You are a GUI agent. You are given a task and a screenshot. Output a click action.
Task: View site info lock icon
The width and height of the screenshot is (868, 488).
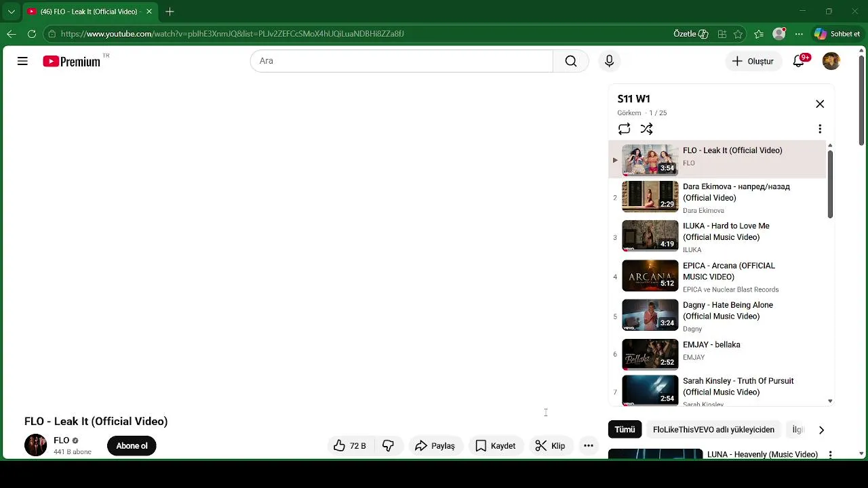pos(52,34)
